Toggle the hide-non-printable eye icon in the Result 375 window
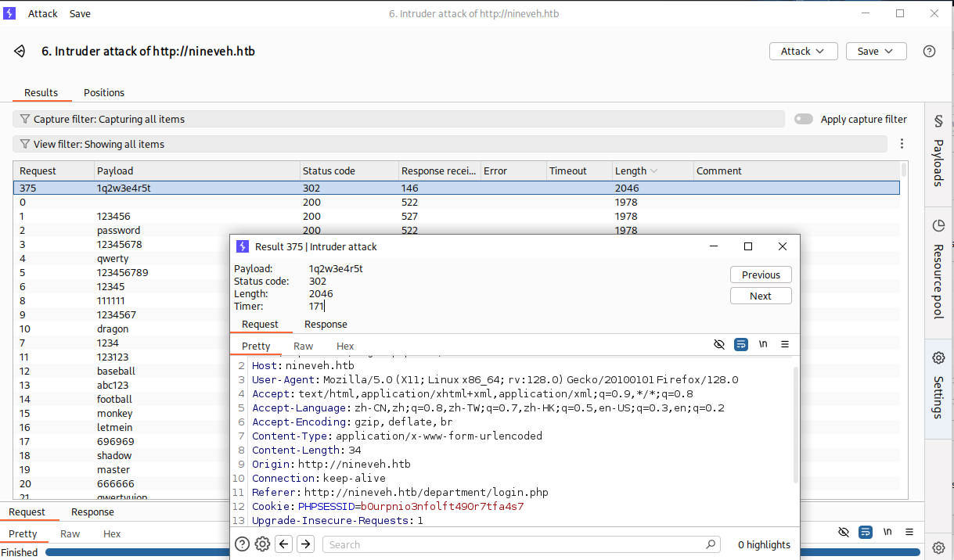 pyautogui.click(x=719, y=344)
